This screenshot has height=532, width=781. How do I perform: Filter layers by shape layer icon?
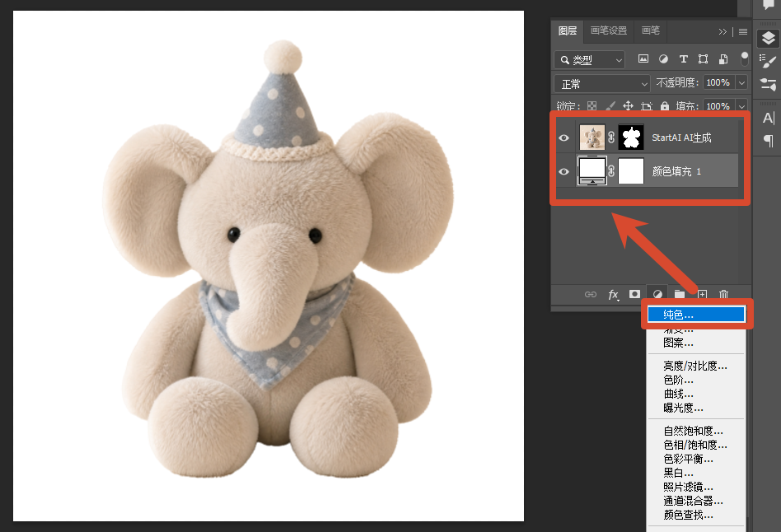(703, 59)
